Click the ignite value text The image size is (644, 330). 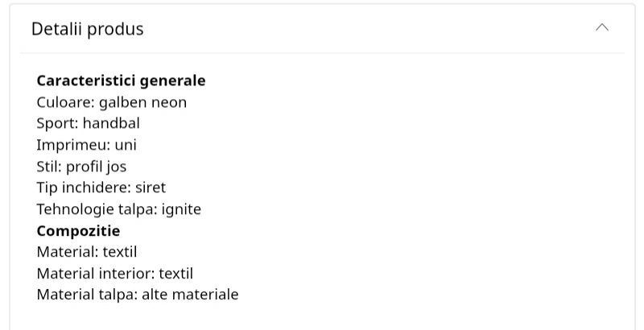(x=181, y=209)
